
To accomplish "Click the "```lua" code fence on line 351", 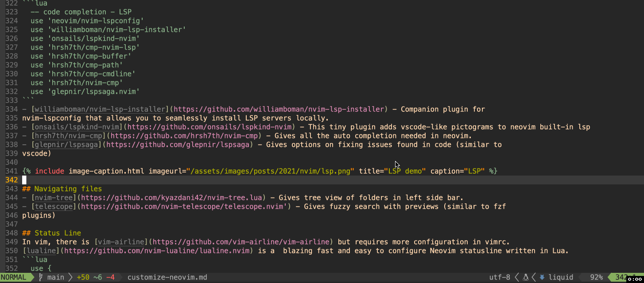I will point(35,260).
